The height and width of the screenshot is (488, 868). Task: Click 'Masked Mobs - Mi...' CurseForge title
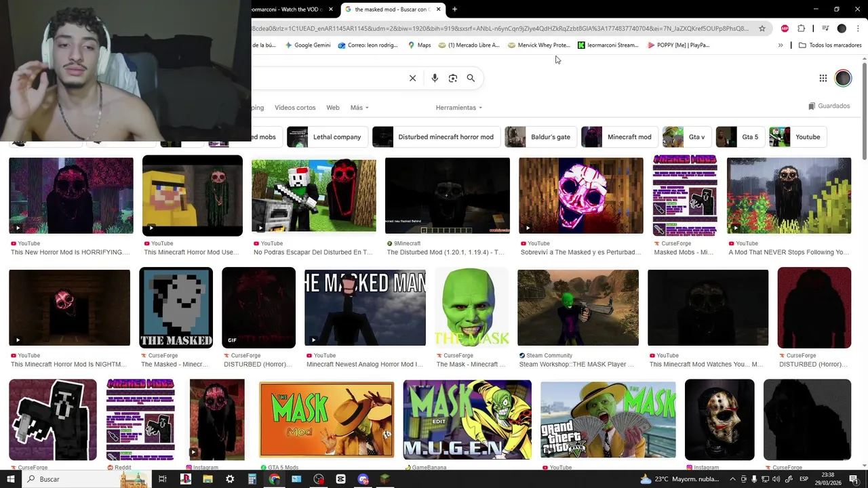tap(684, 252)
